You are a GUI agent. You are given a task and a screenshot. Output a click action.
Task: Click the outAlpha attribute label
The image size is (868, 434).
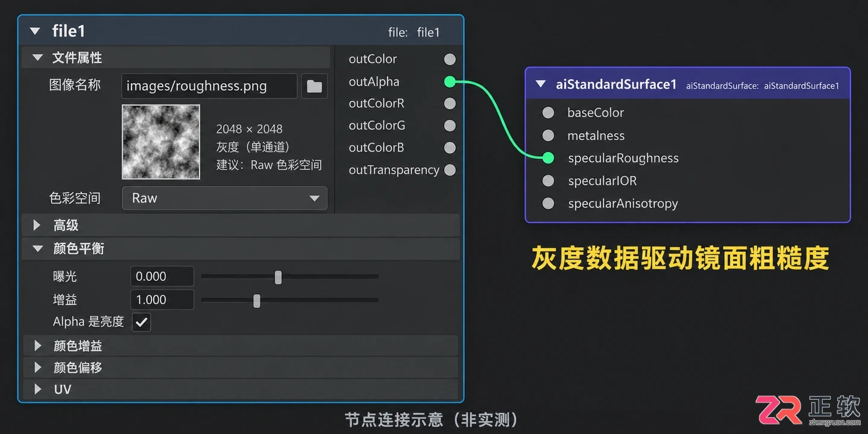click(374, 81)
